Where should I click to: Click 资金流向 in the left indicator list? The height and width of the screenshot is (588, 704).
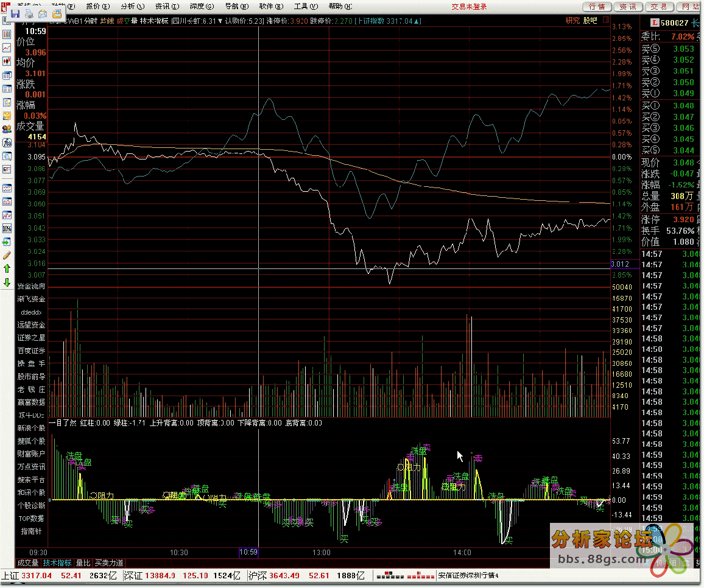[32, 286]
